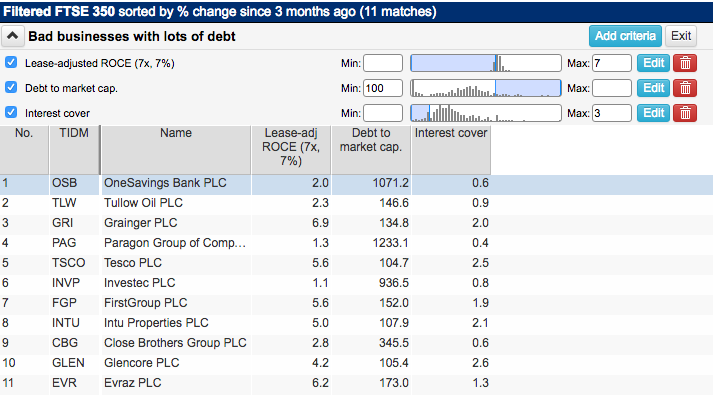This screenshot has width=713, height=396.
Task: Sort by the No. column header
Action: 24,150
